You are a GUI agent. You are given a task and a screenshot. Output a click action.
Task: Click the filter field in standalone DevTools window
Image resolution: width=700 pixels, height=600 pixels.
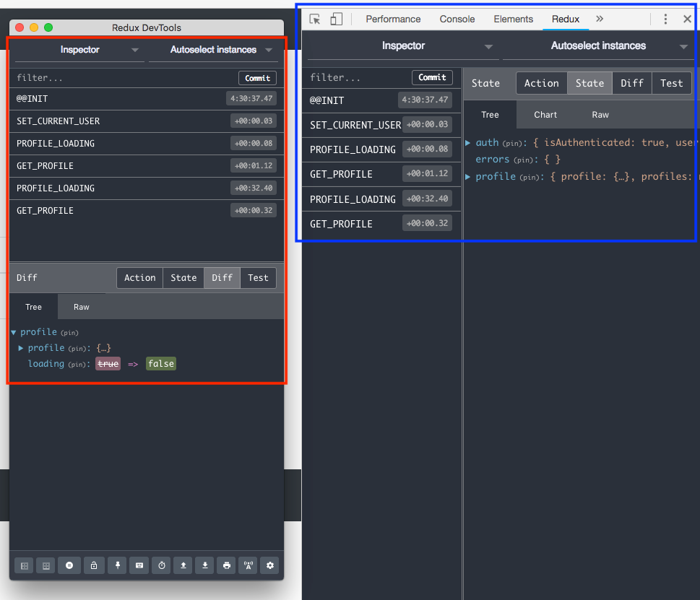(125, 78)
